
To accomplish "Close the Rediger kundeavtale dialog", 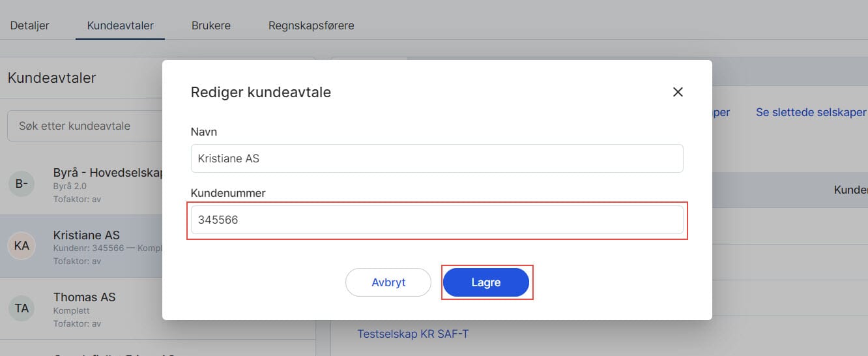I will pos(678,92).
